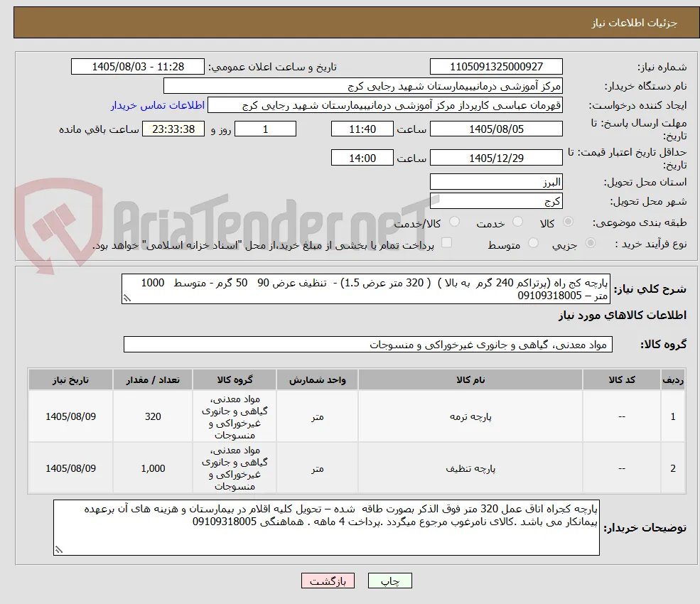Click the پارچه ترمه item name cell
This screenshot has height=604, width=700.
[x=470, y=416]
